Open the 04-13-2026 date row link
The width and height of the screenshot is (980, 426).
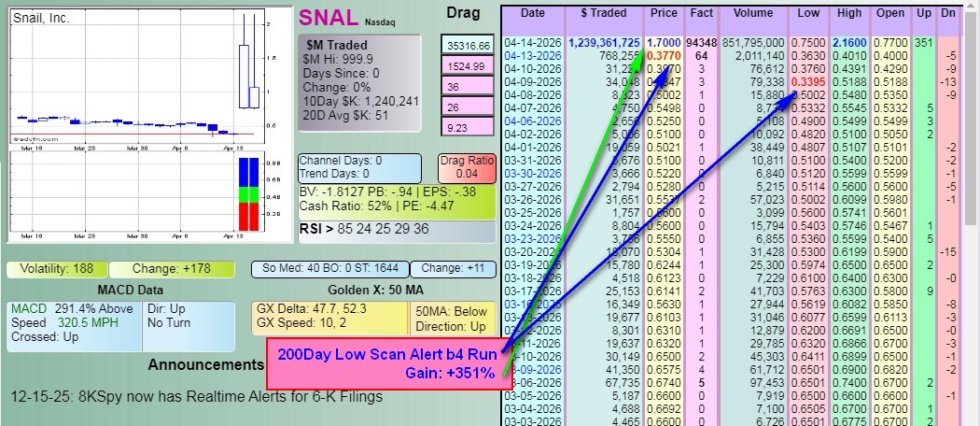[533, 55]
